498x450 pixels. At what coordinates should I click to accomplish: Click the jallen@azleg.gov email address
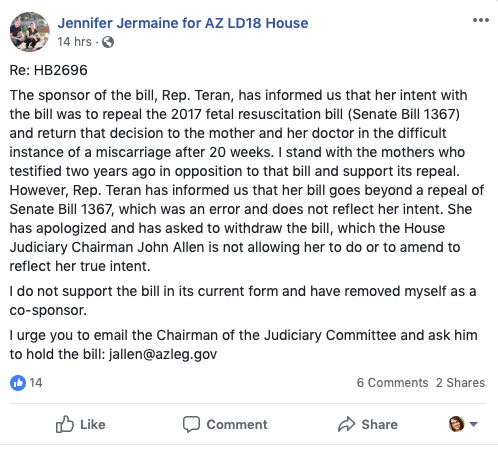coord(163,354)
